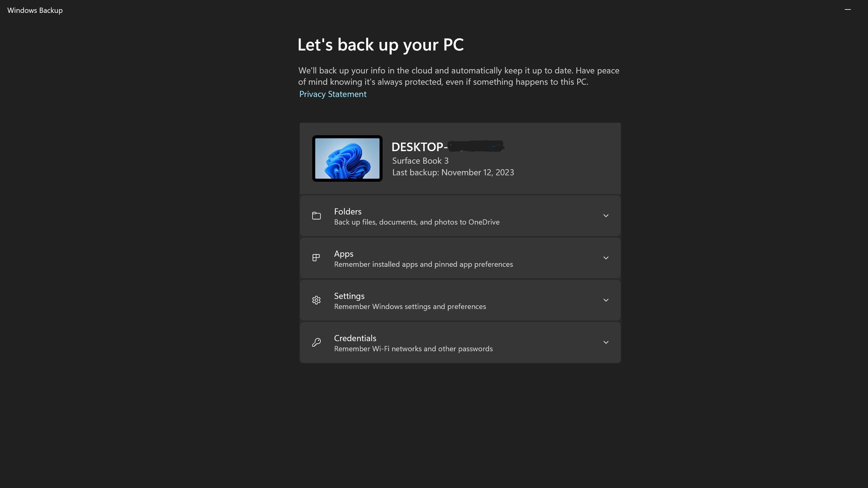The height and width of the screenshot is (488, 868).
Task: Click the Apps grid icon
Action: [316, 258]
